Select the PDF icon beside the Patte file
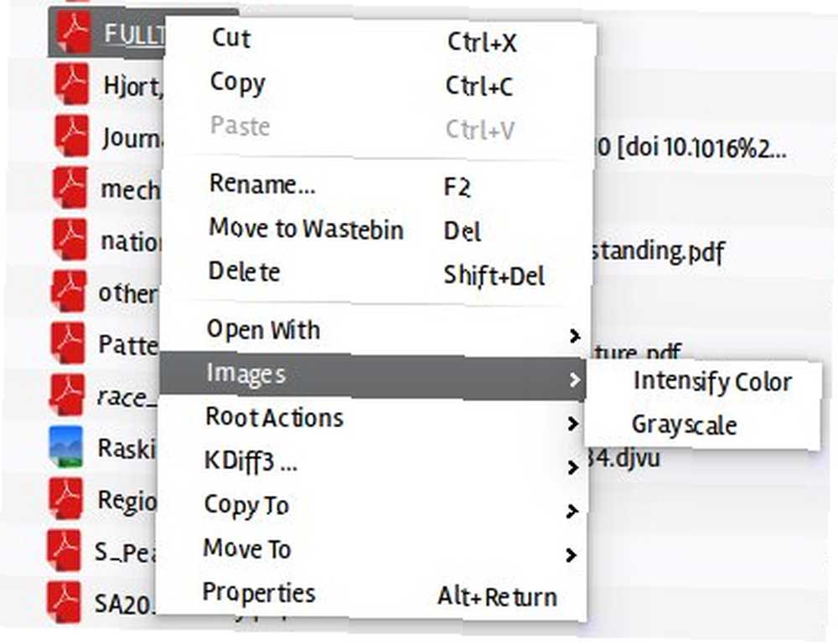 click(68, 343)
